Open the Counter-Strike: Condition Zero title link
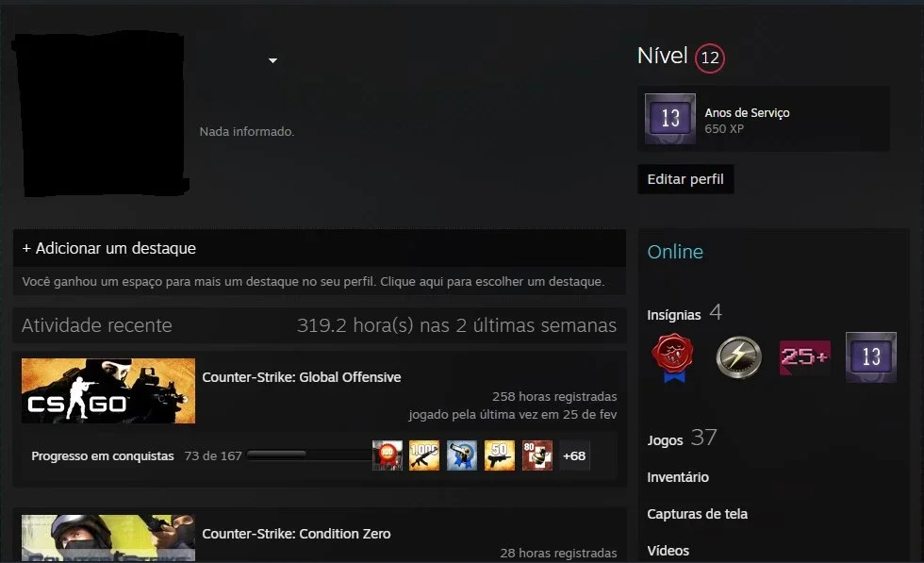This screenshot has width=924, height=563. 296,534
